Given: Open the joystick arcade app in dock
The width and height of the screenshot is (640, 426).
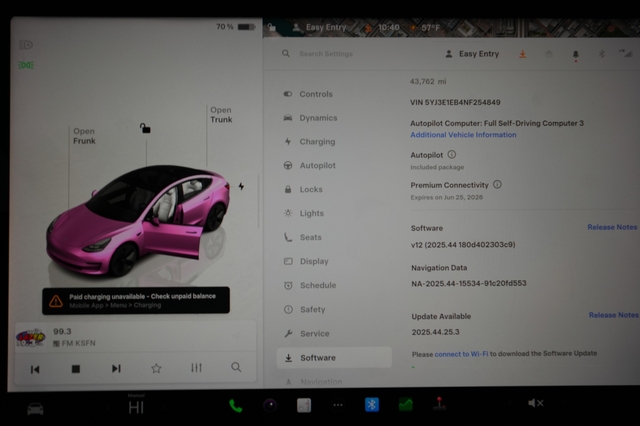Looking at the screenshot, I should (439, 404).
